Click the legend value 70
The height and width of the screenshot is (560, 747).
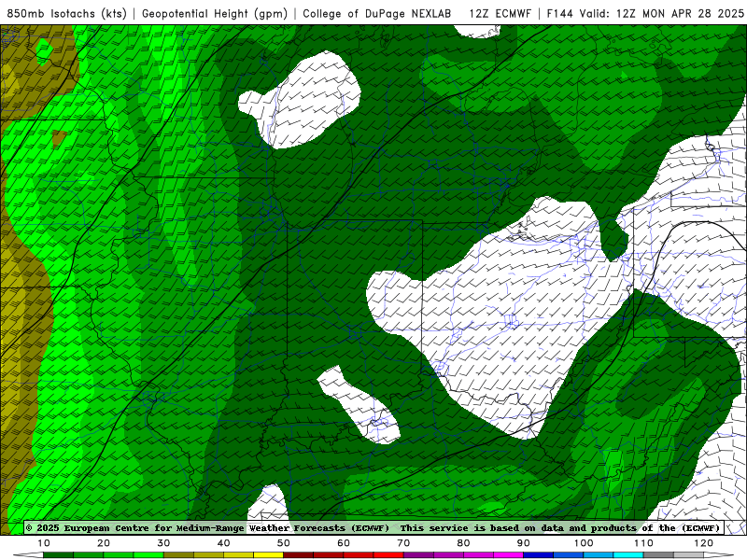point(403,543)
